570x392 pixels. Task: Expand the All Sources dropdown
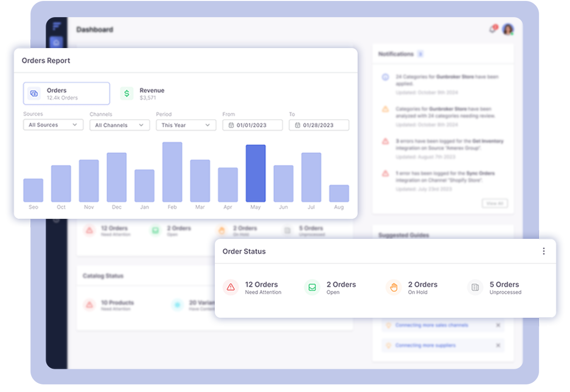tap(53, 125)
